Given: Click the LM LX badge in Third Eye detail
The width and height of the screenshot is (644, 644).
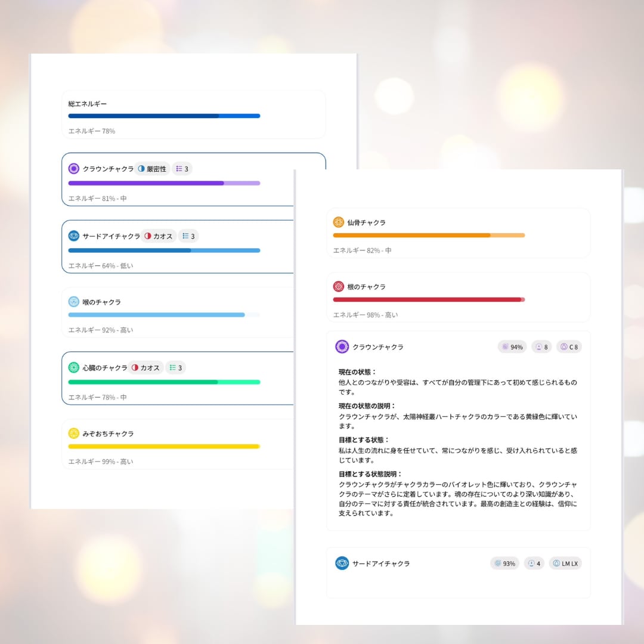Looking at the screenshot, I should point(565,563).
